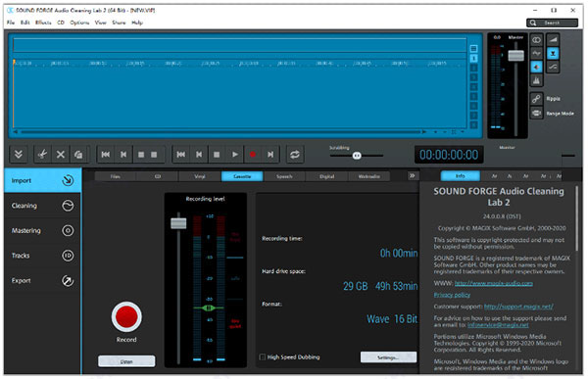Click the waveform view icon below the rings icon

tap(536, 53)
